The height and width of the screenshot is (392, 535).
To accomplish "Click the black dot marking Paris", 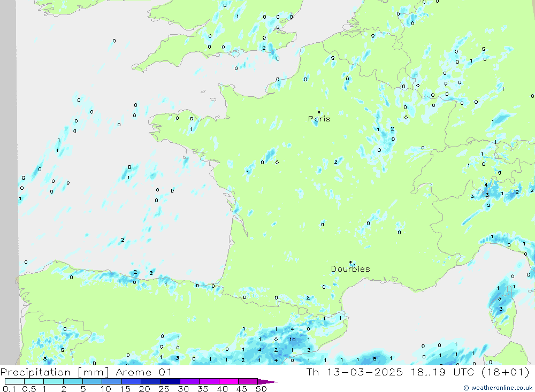I will (x=319, y=112).
